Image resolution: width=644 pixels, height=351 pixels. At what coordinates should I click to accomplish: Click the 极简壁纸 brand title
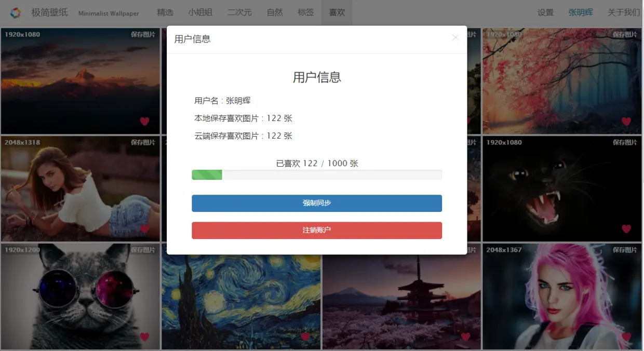click(50, 12)
